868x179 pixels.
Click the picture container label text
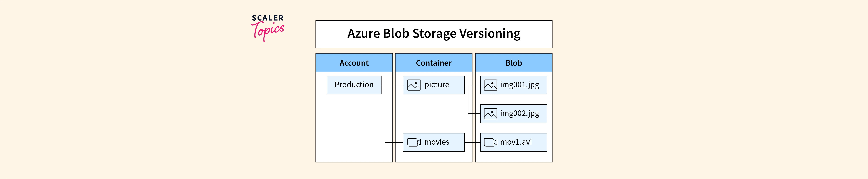437,85
